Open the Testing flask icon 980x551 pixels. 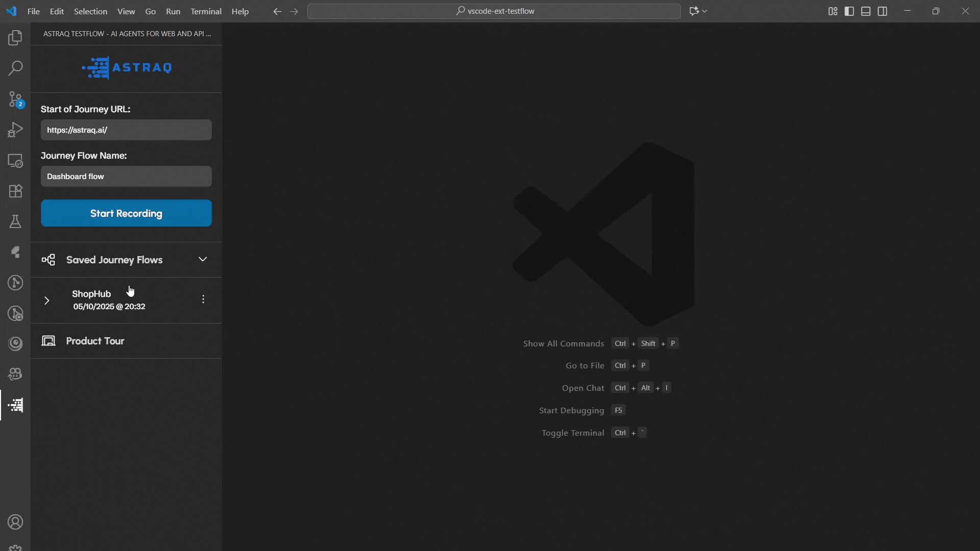click(15, 221)
